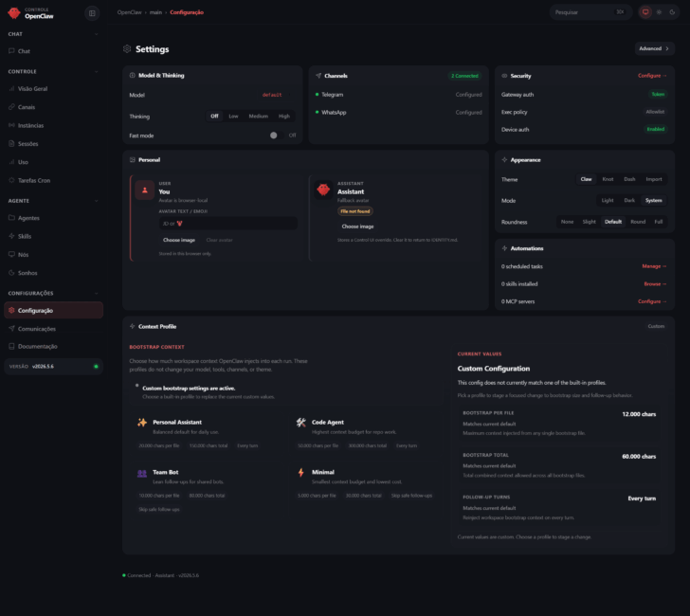Collapse the sidebar with panel toggle icon
690x616 pixels.
(x=92, y=13)
